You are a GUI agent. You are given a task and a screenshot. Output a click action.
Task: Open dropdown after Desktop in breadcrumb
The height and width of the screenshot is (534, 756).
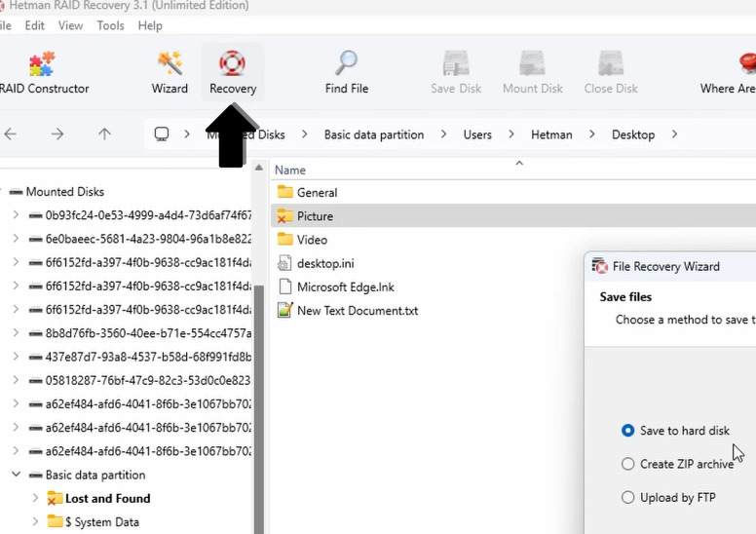tap(674, 134)
